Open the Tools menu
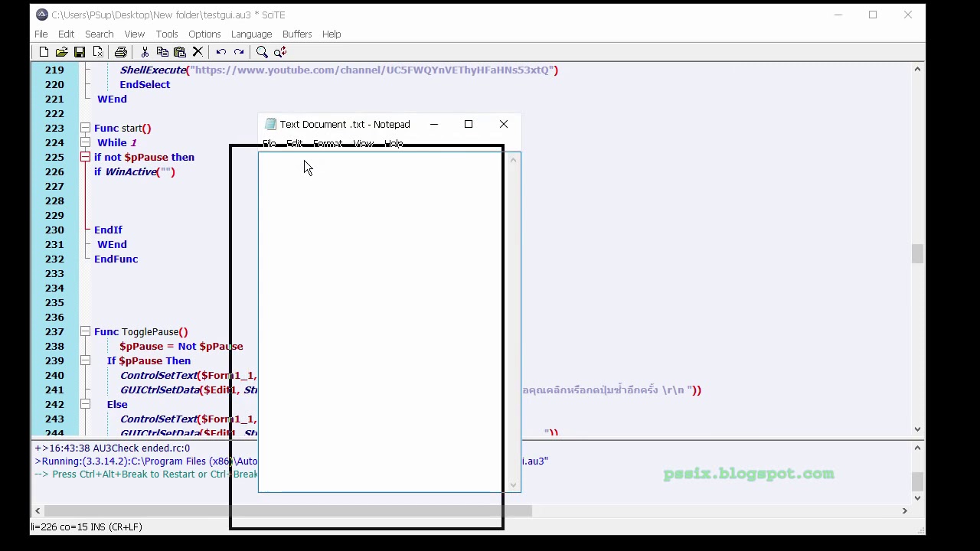This screenshot has height=551, width=980. click(167, 34)
